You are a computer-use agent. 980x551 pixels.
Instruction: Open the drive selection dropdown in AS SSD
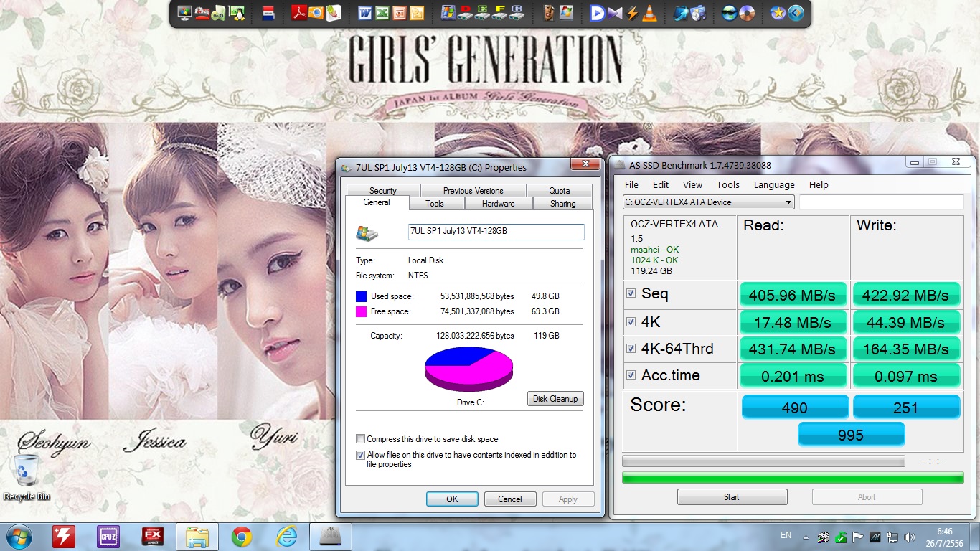[709, 202]
